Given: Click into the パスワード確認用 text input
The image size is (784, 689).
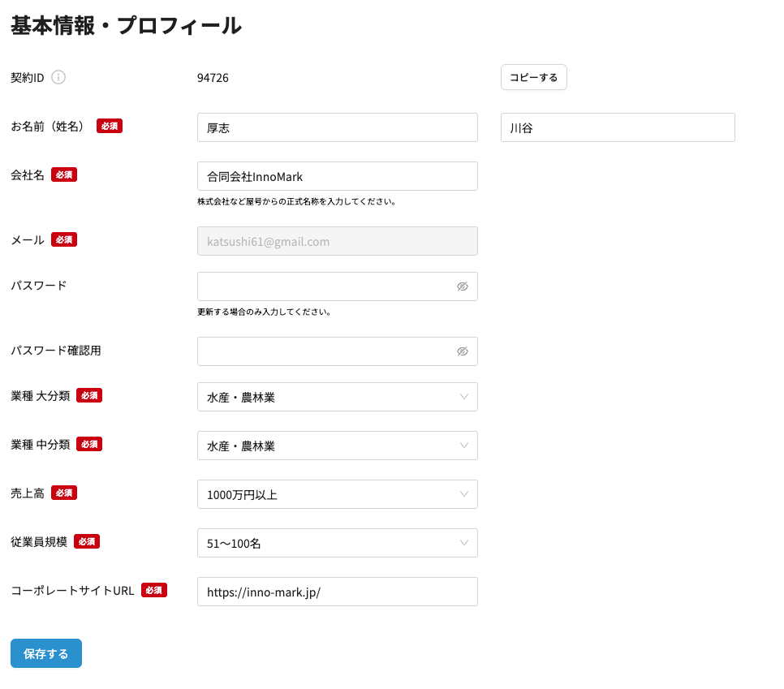Looking at the screenshot, I should click(325, 351).
